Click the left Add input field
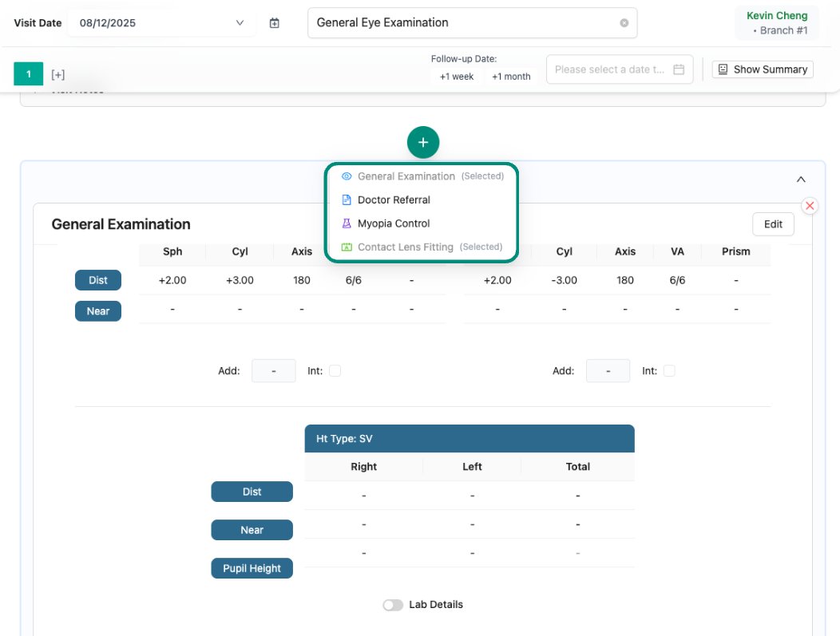This screenshot has height=636, width=840. click(273, 371)
